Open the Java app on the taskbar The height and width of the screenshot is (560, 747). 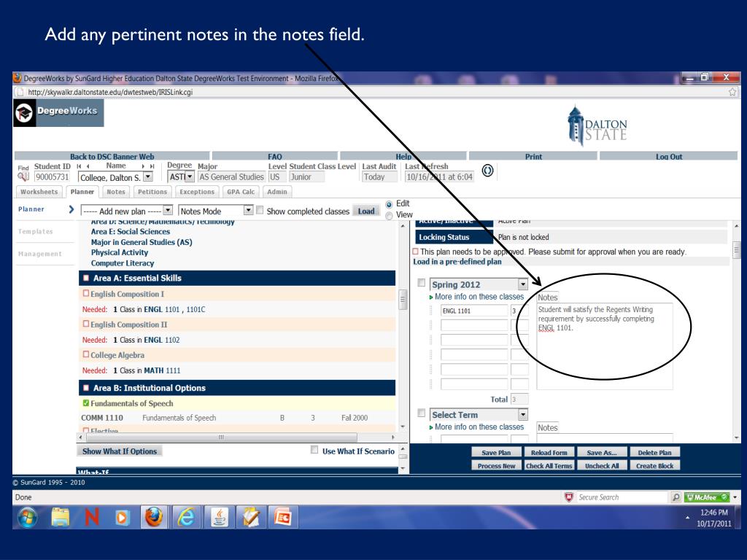[x=219, y=518]
